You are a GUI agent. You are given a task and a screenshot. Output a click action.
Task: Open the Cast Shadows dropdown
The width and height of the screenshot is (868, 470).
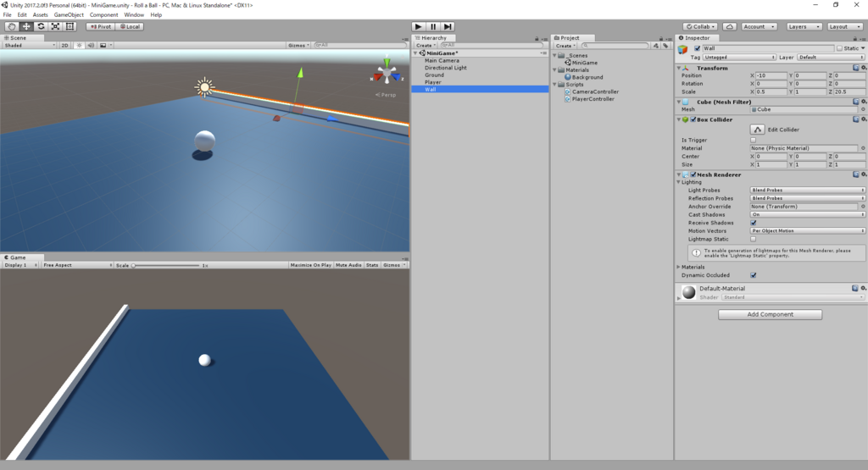(x=808, y=214)
